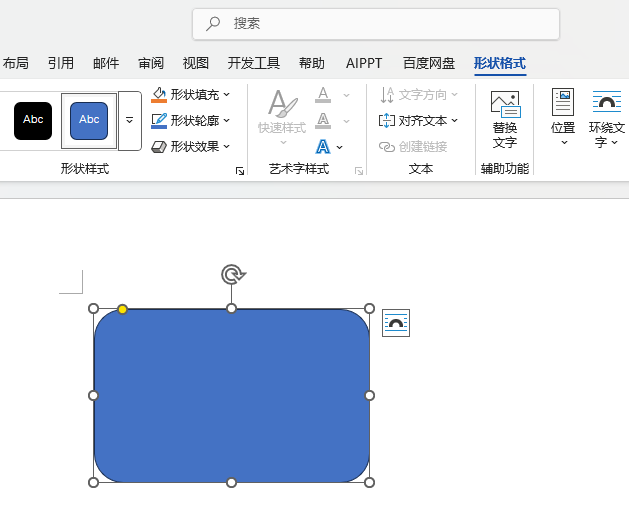Expand the shape outline dropdown arrow
The height and width of the screenshot is (523, 629).
click(x=227, y=120)
